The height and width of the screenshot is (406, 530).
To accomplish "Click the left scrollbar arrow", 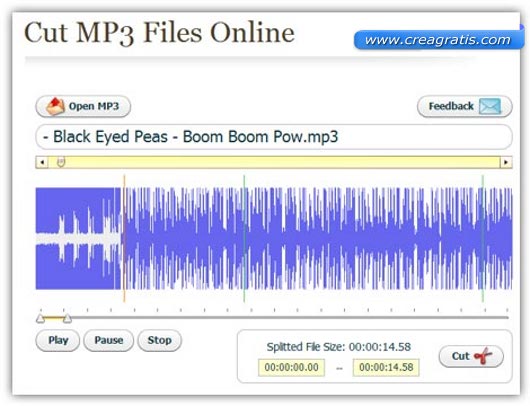I will pos(42,162).
